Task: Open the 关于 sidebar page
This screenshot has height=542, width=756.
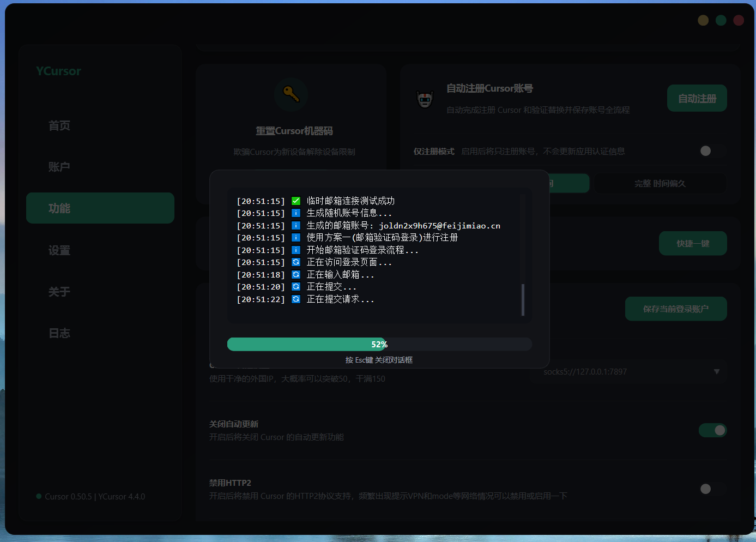Action: coord(100,292)
